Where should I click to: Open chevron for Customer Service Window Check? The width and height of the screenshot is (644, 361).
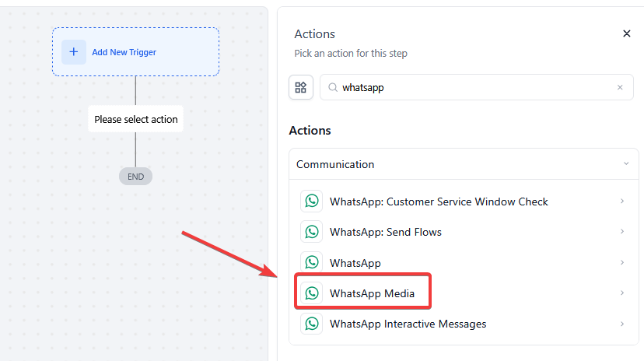pyautogui.click(x=622, y=202)
